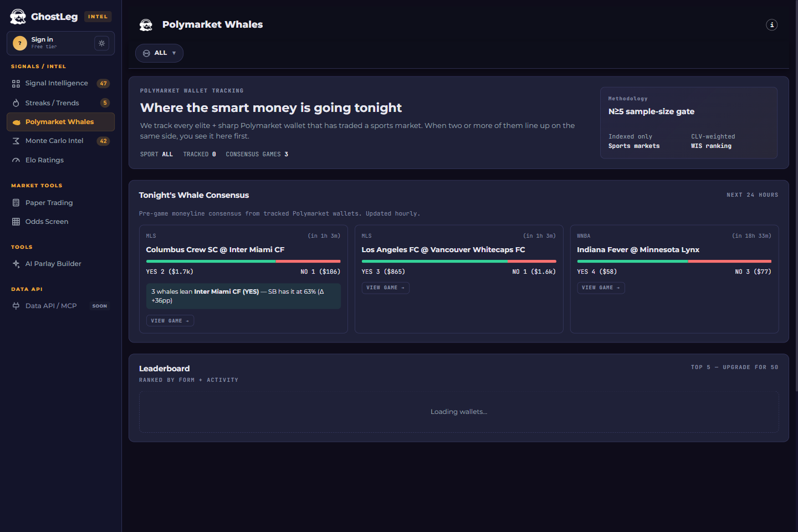Image resolution: width=798 pixels, height=532 pixels.
Task: Click the Sign in label
Action: [42, 39]
